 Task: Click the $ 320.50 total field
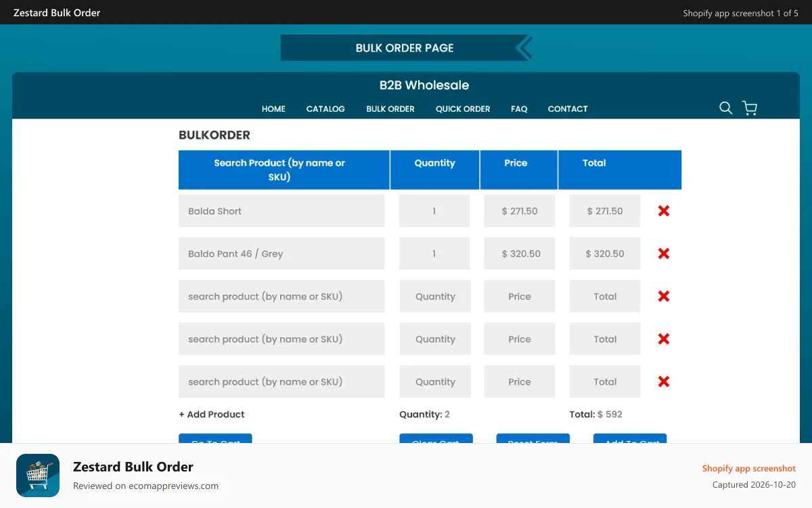point(605,254)
